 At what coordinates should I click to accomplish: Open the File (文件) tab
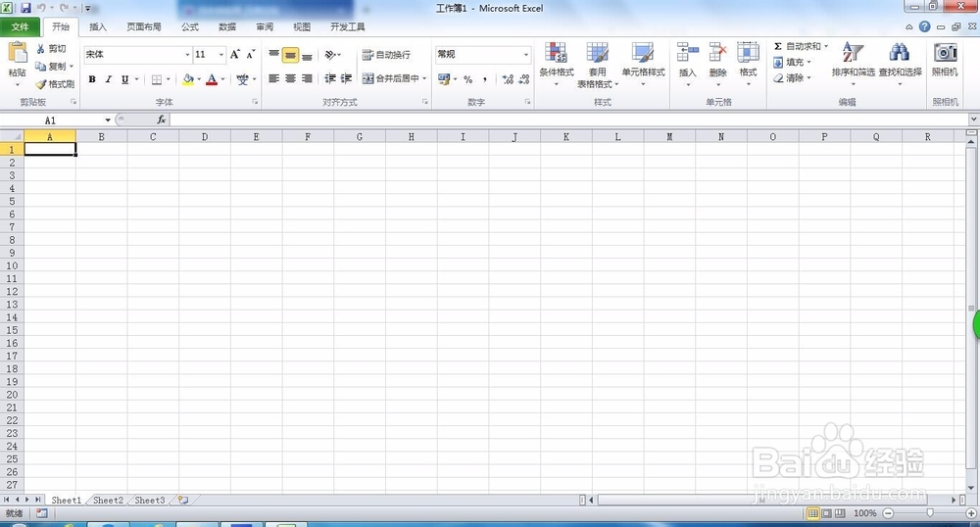[x=20, y=26]
